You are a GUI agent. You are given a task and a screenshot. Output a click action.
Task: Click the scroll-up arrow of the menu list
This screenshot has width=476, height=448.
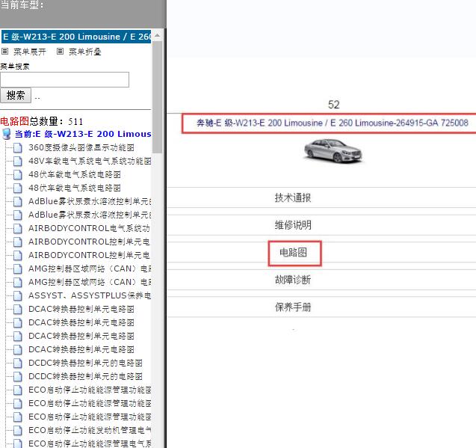pos(157,35)
